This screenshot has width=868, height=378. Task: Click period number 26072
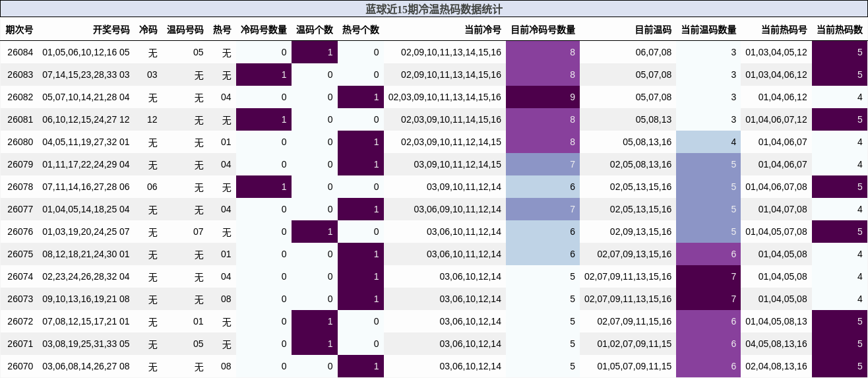pos(20,321)
